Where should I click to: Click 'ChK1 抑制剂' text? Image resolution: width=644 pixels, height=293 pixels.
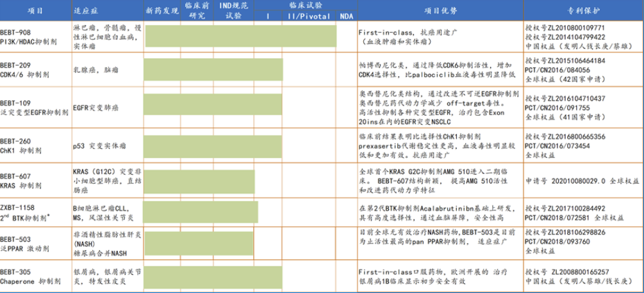tap(21, 150)
